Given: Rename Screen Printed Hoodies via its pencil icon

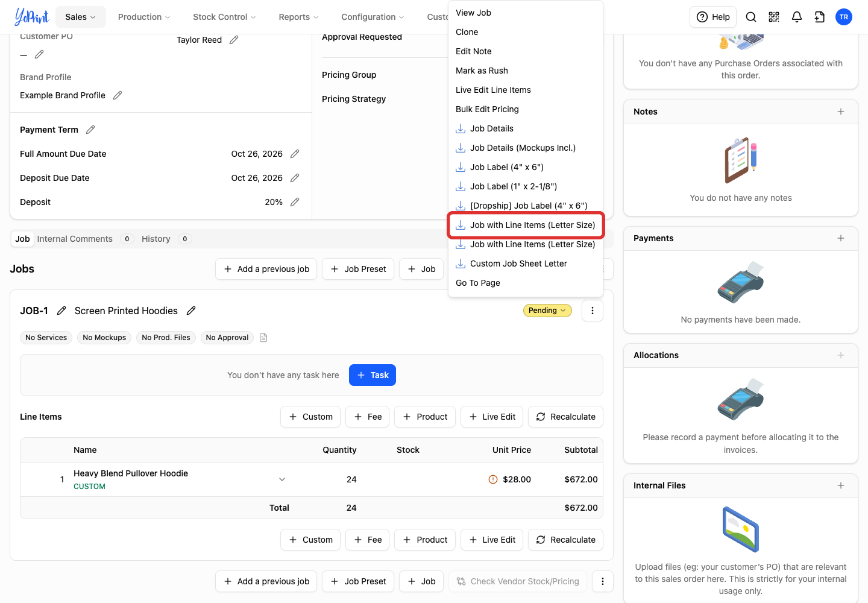Looking at the screenshot, I should tap(191, 311).
